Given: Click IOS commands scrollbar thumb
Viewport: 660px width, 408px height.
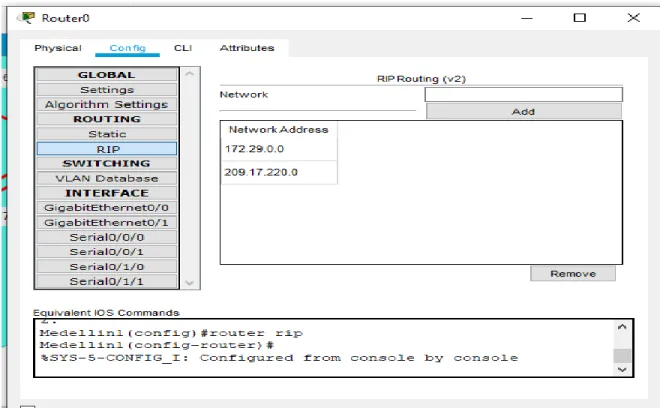Looking at the screenshot, I should coord(622,355).
